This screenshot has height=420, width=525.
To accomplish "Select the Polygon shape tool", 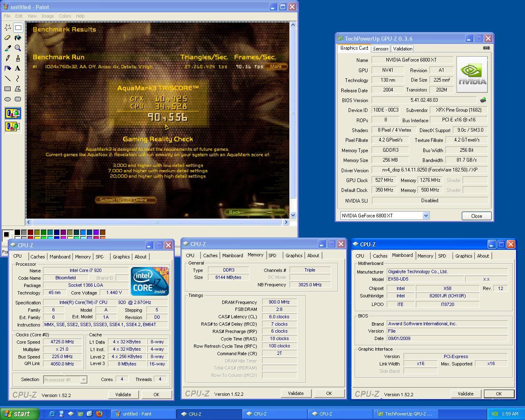I will click(18, 89).
